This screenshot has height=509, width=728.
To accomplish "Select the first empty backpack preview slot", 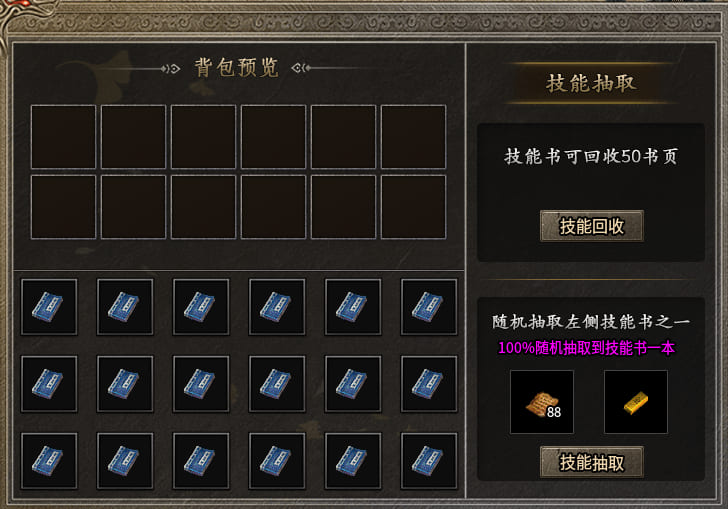I will (x=64, y=137).
